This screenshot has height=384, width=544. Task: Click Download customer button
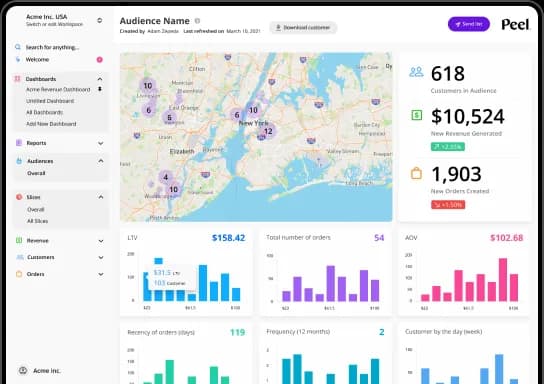303,27
